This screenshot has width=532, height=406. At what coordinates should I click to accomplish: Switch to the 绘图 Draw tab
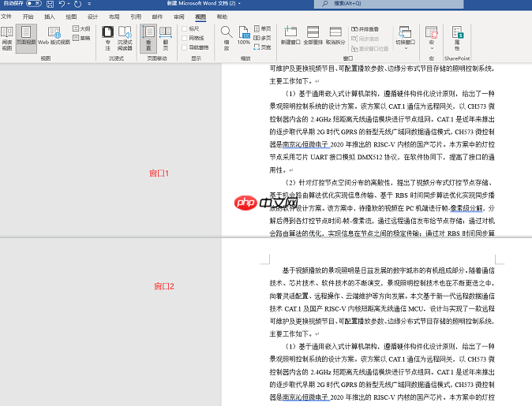(71, 17)
